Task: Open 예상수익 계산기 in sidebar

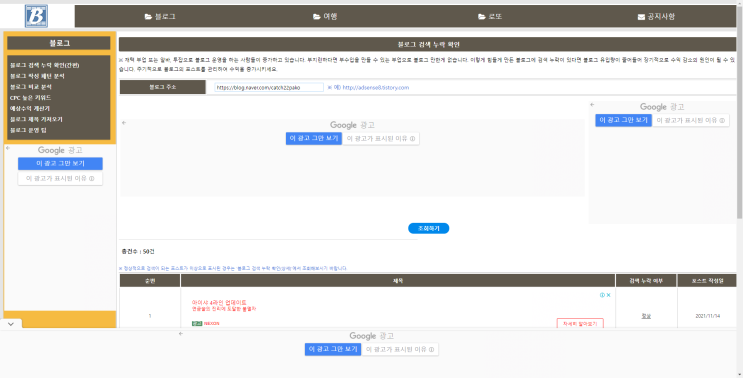Action: (30, 108)
